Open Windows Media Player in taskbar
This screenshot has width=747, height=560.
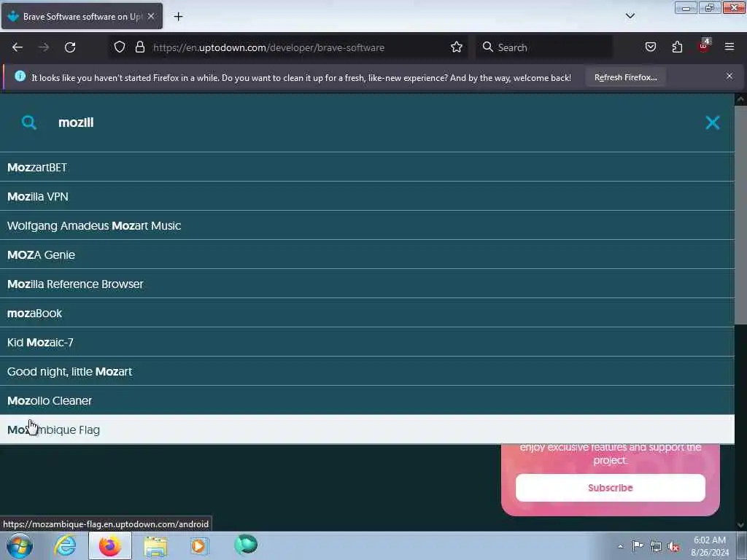click(200, 545)
